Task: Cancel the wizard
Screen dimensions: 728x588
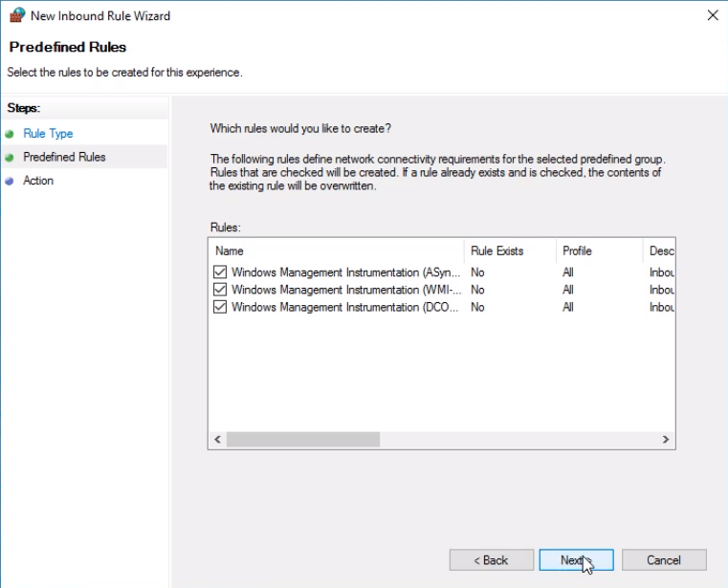Action: click(664, 560)
